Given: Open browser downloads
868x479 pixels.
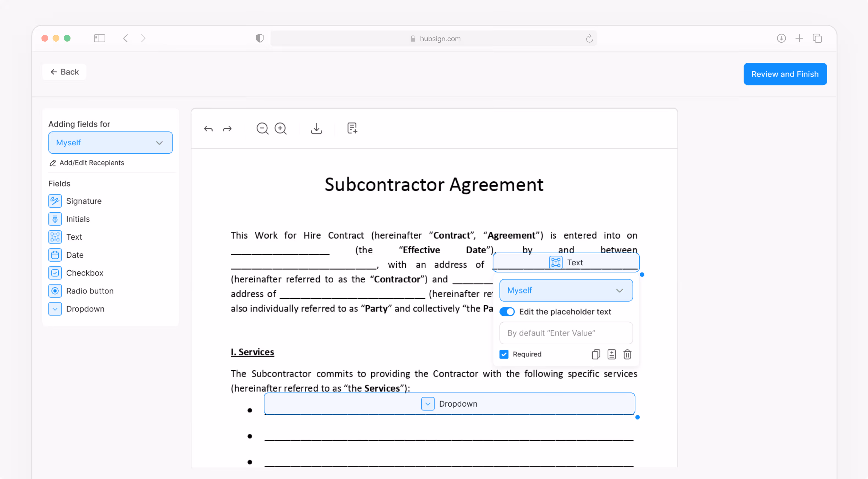Looking at the screenshot, I should click(781, 38).
